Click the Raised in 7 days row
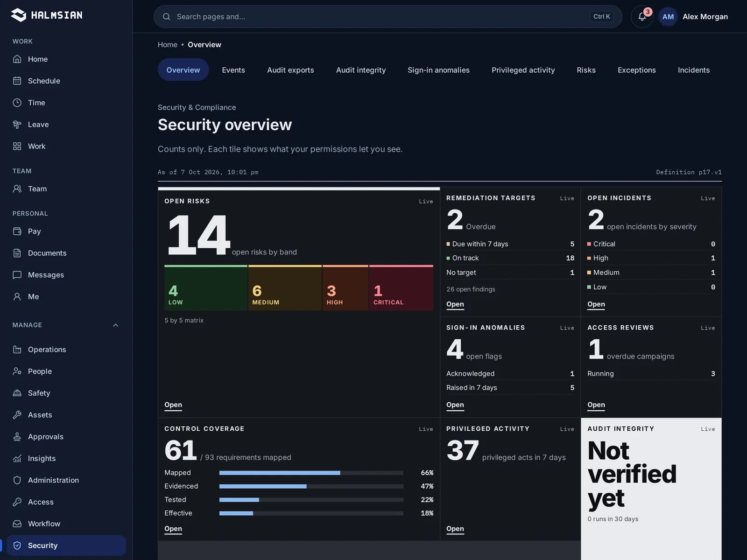The image size is (747, 560). pyautogui.click(x=510, y=388)
